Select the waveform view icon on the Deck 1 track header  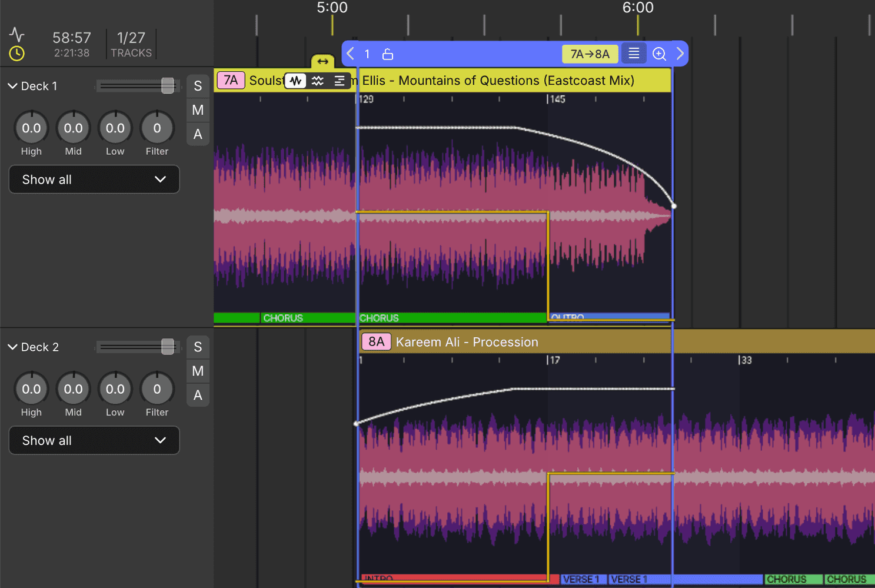pos(295,81)
